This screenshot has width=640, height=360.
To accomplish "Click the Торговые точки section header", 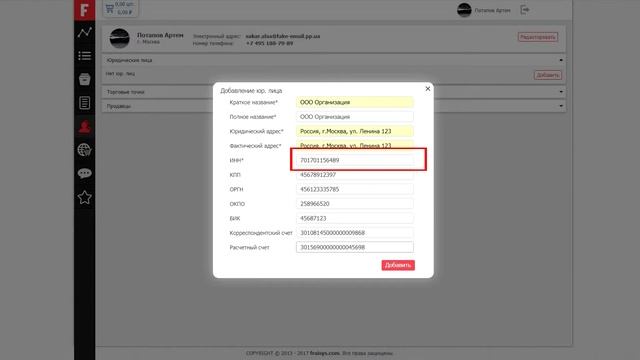I will tap(333, 92).
